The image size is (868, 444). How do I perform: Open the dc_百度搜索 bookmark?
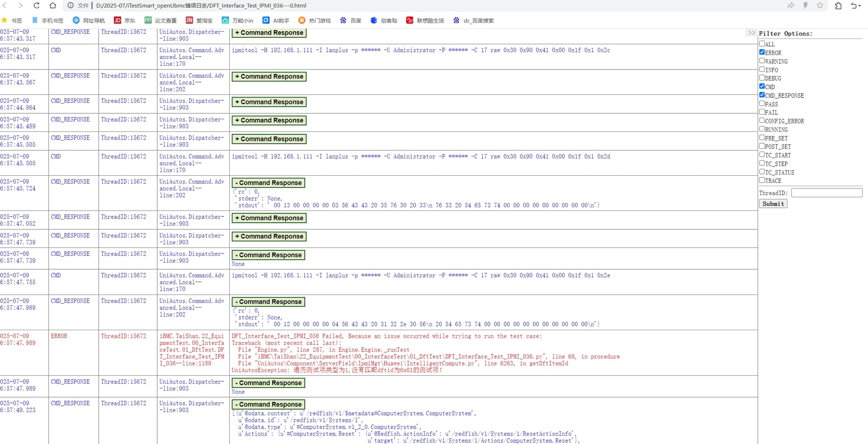473,20
